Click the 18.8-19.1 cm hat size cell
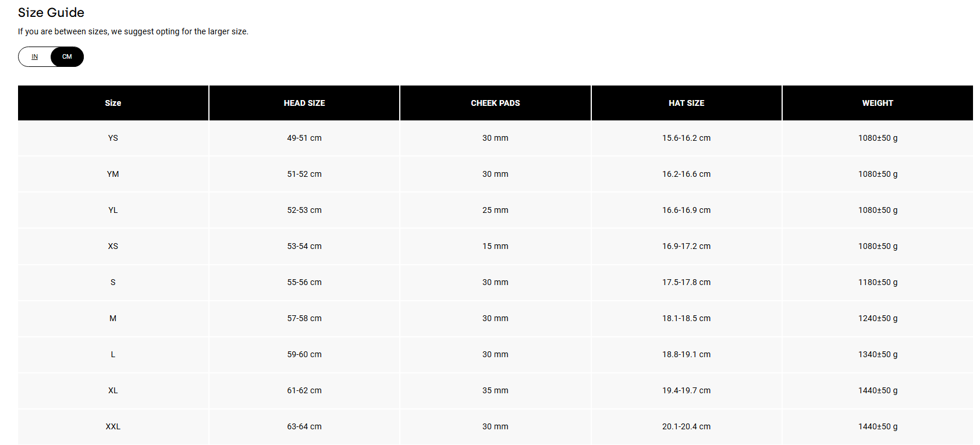Viewport: 980px width, 445px height. point(686,354)
